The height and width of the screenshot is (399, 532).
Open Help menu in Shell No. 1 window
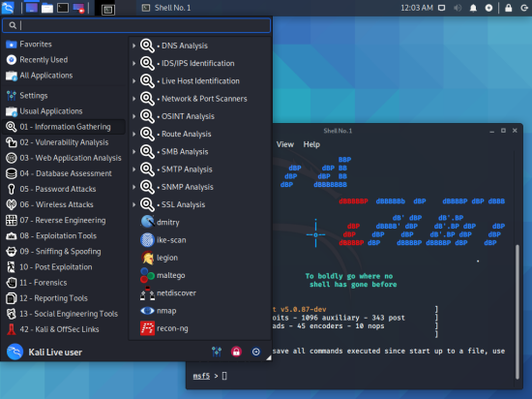point(311,144)
